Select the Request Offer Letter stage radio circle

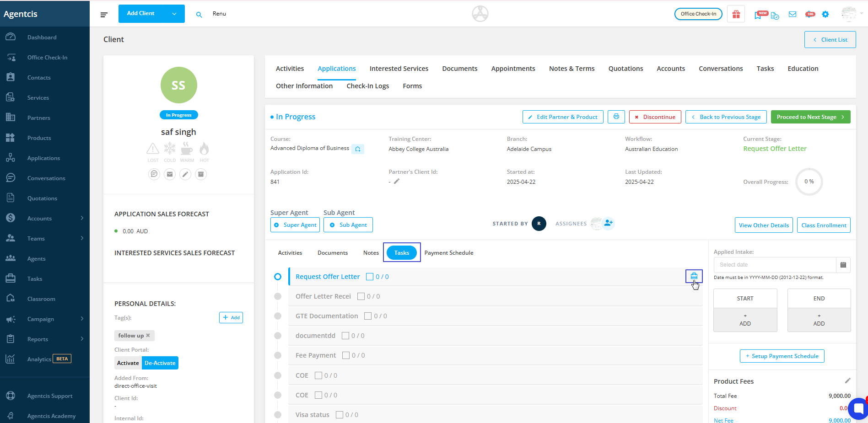278,277
